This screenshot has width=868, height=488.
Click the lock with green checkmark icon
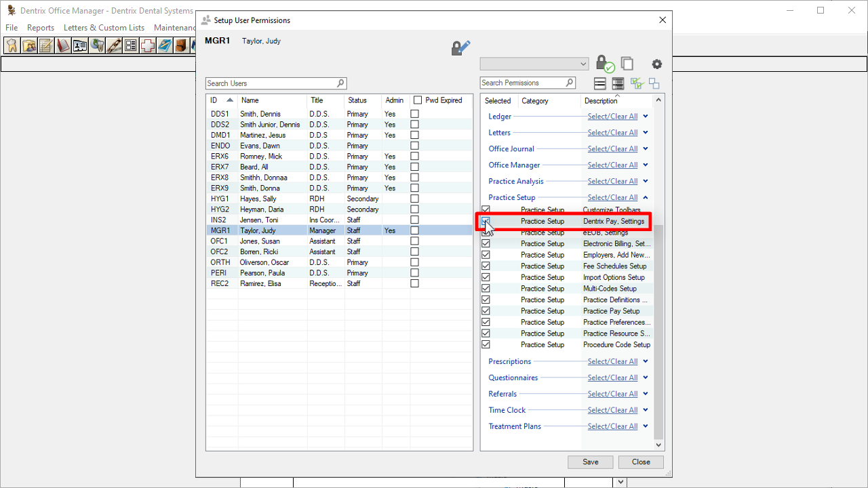coord(604,64)
